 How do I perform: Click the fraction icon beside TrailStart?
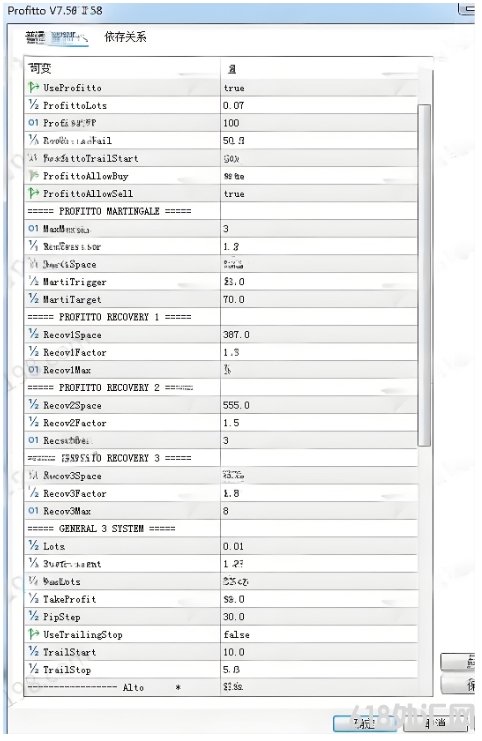pyautogui.click(x=33, y=652)
